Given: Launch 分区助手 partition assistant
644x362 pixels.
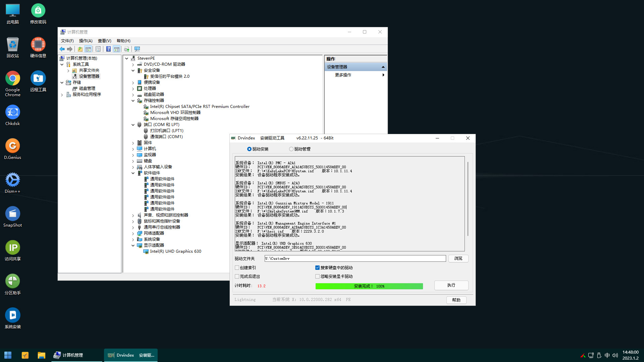Looking at the screenshot, I should point(13,285).
